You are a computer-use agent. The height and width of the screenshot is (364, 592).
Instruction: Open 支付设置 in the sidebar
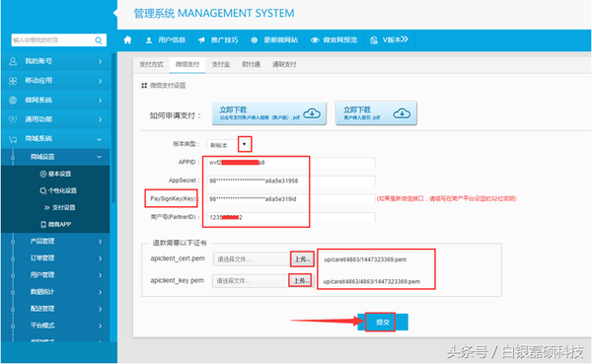click(55, 208)
